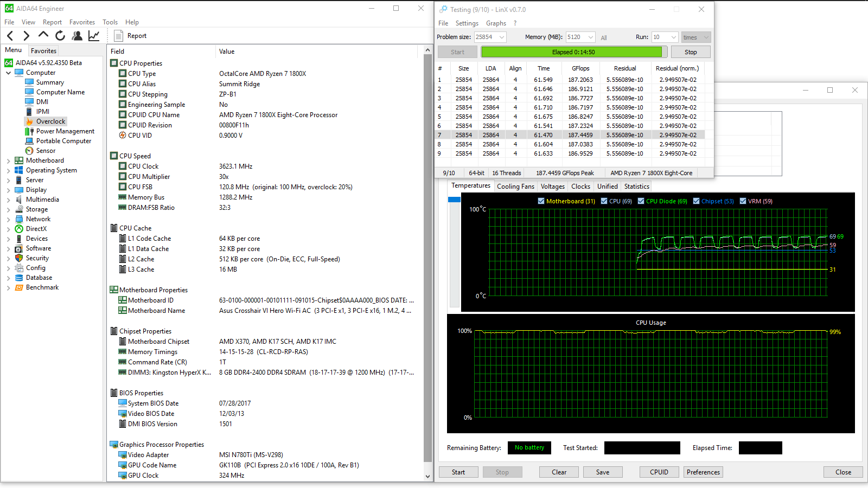The width and height of the screenshot is (868, 488).
Task: Toggle the CPU Diode temperature checkbox
Action: pyautogui.click(x=641, y=201)
